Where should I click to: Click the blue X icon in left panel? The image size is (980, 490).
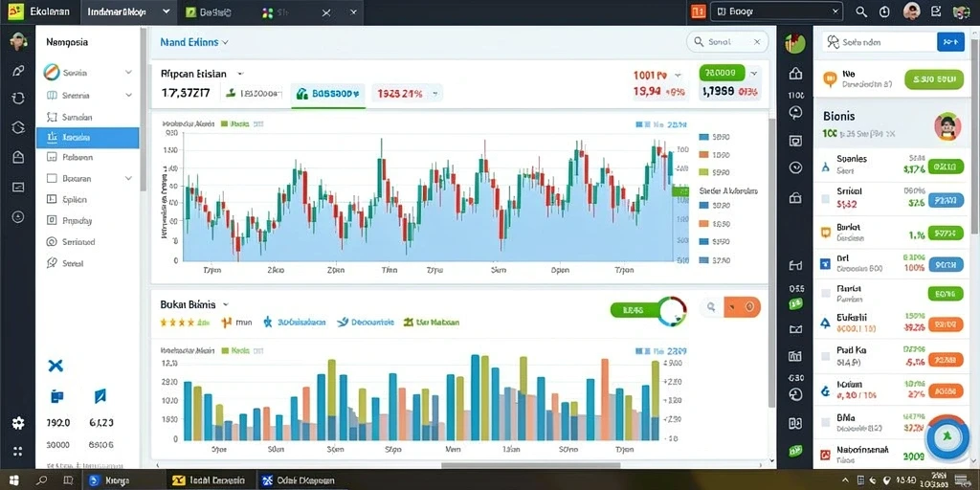(56, 366)
